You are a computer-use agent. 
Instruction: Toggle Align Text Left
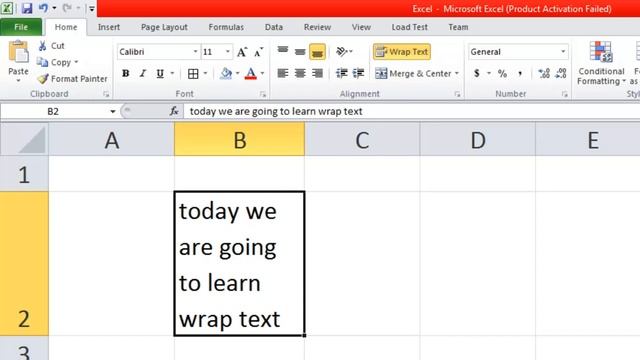(x=283, y=73)
